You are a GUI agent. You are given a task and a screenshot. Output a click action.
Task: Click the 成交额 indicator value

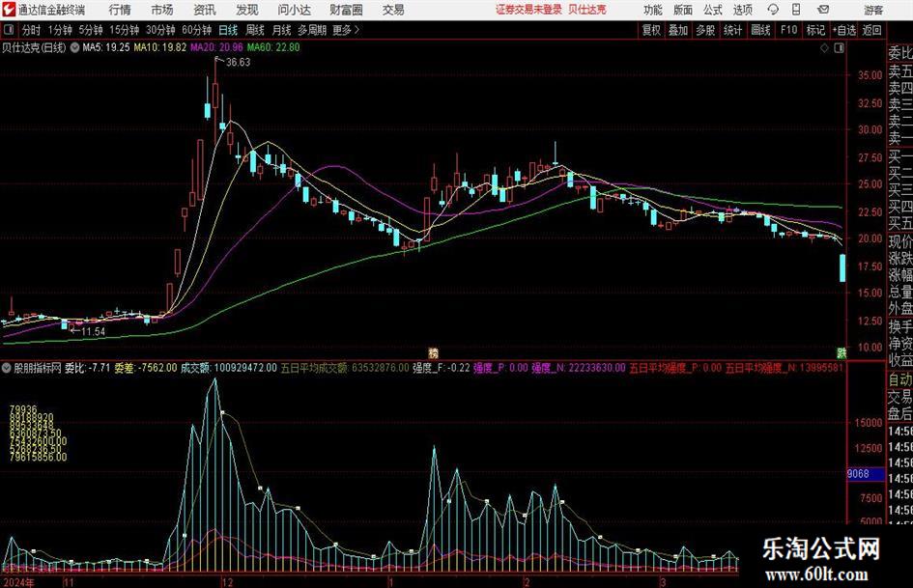pyautogui.click(x=229, y=368)
